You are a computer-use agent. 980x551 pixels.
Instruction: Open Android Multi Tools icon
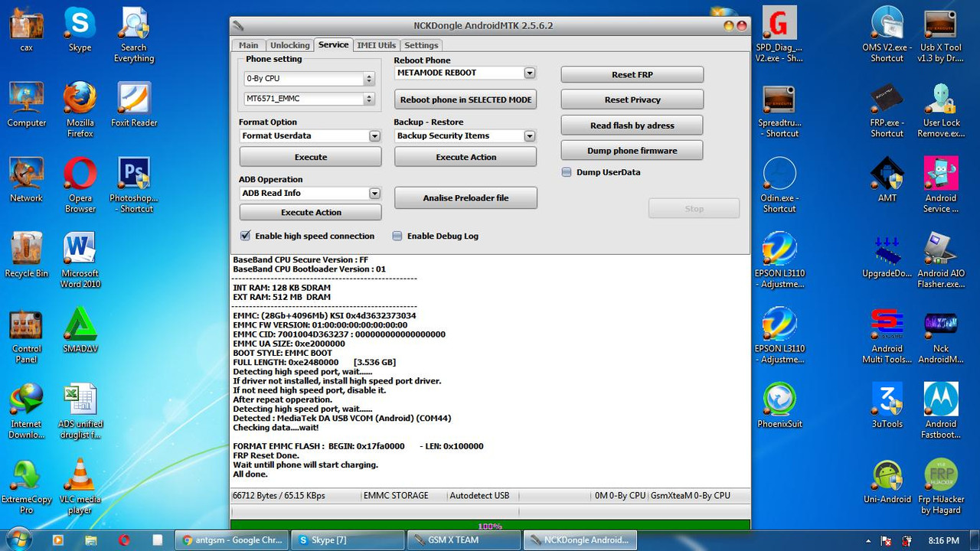[887, 335]
